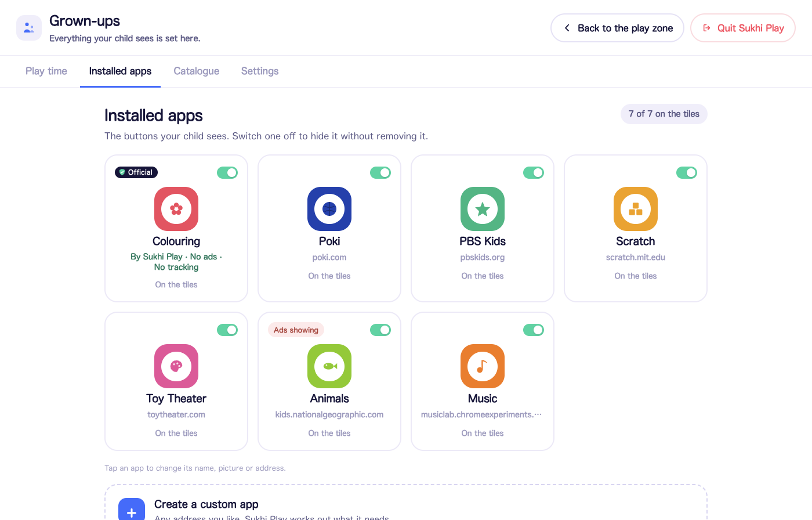Screen dimensions: 812x520
Task: Open the Play time tab
Action: 46,71
